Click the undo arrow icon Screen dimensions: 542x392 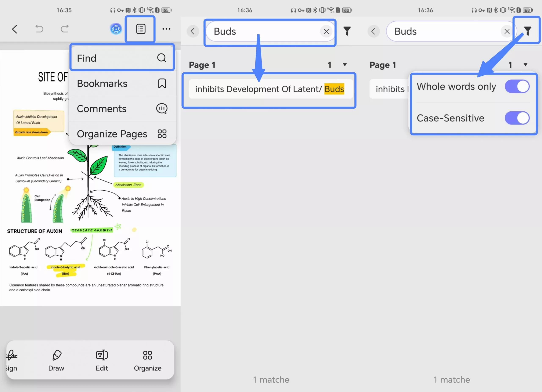pos(39,29)
